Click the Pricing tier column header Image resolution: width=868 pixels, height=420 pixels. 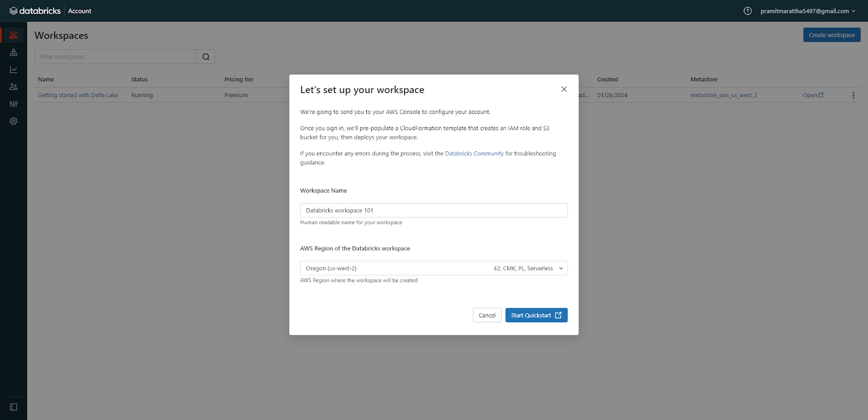239,79
